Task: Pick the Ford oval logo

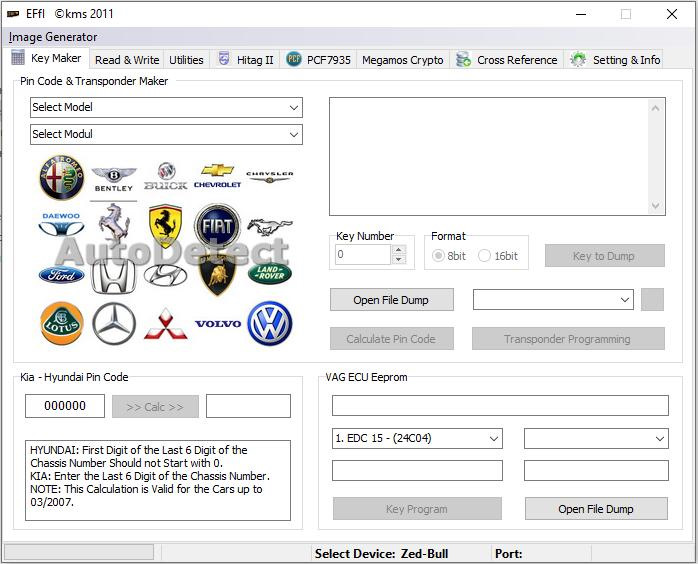Action: point(61,275)
